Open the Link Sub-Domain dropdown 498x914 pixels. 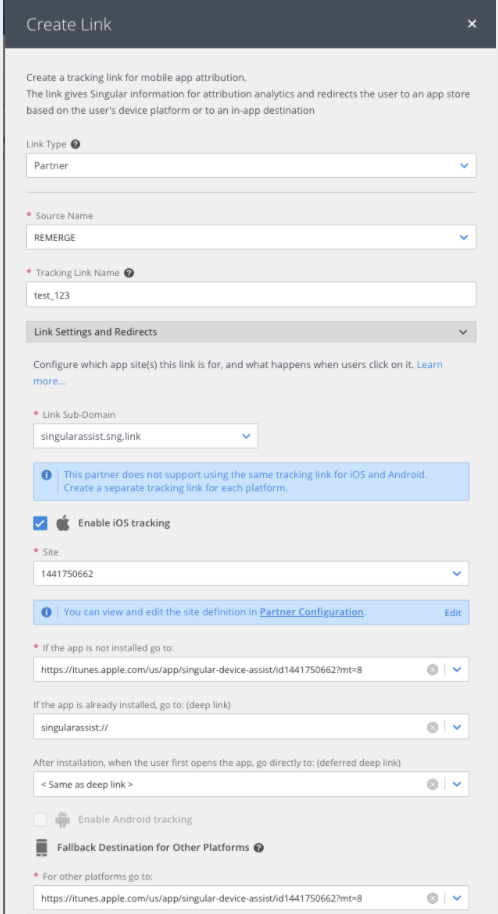point(146,436)
